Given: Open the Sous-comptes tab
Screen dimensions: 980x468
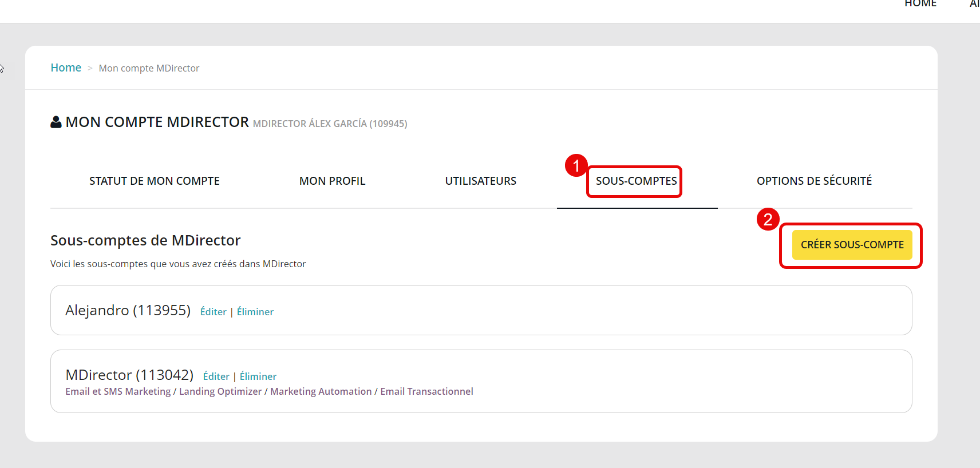Looking at the screenshot, I should pos(636,181).
